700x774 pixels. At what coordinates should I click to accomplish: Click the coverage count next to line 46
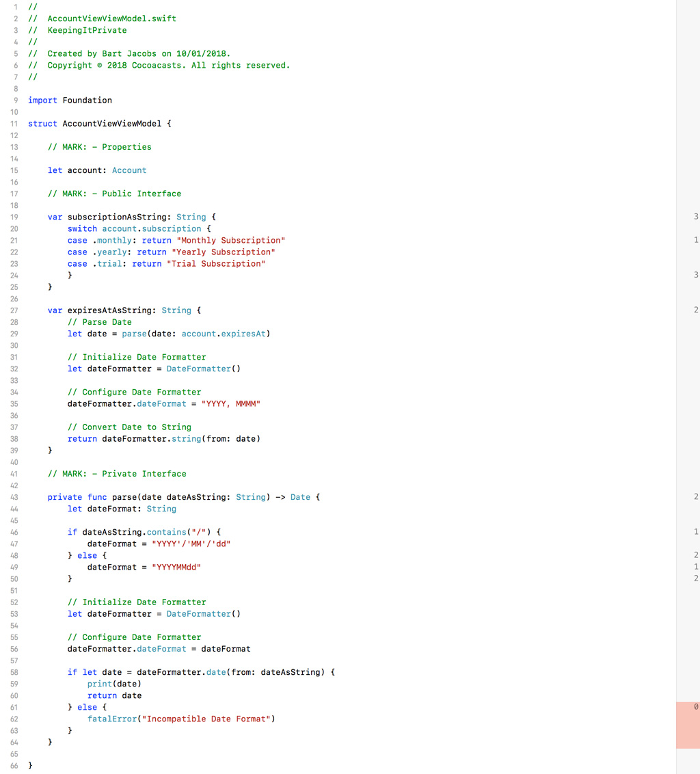point(695,531)
